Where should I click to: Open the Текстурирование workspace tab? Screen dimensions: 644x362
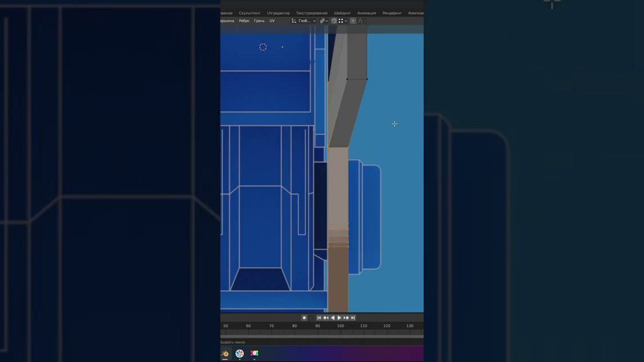pos(312,13)
